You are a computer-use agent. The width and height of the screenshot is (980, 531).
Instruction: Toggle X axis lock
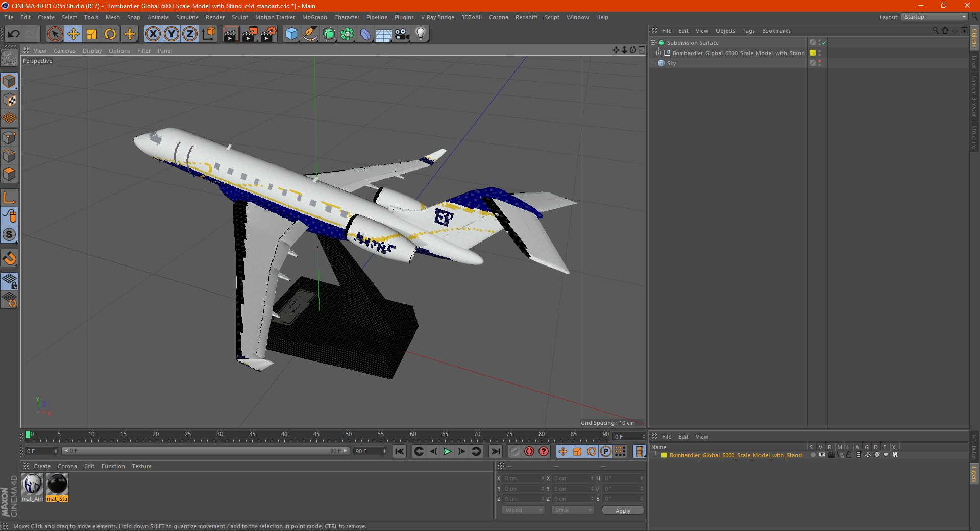click(x=153, y=34)
